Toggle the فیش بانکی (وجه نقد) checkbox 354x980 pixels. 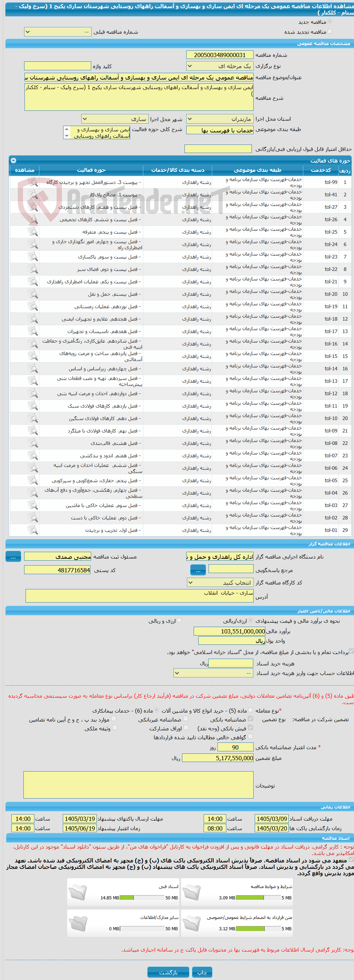coord(250,728)
